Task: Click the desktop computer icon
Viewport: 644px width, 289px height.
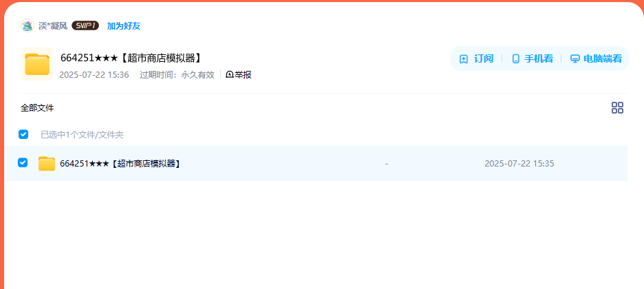Action: tap(575, 58)
